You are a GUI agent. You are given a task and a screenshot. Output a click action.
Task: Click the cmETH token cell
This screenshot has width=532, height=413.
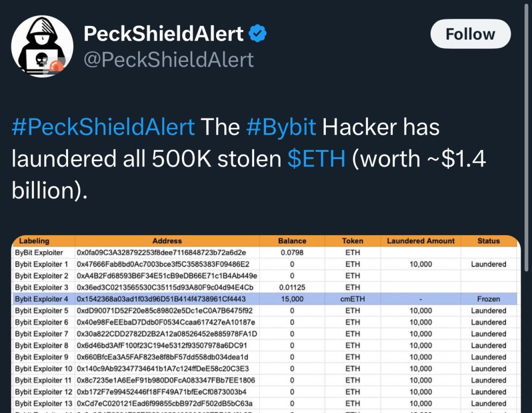point(353,299)
